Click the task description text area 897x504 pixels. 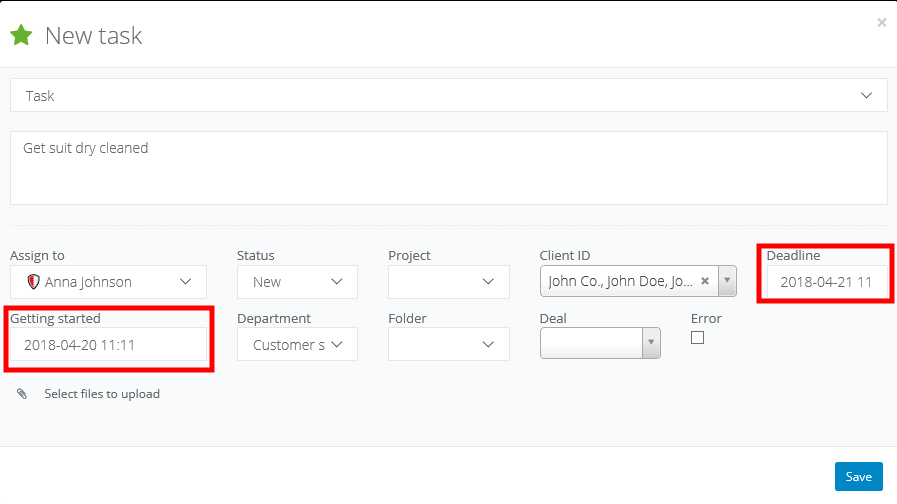point(448,168)
